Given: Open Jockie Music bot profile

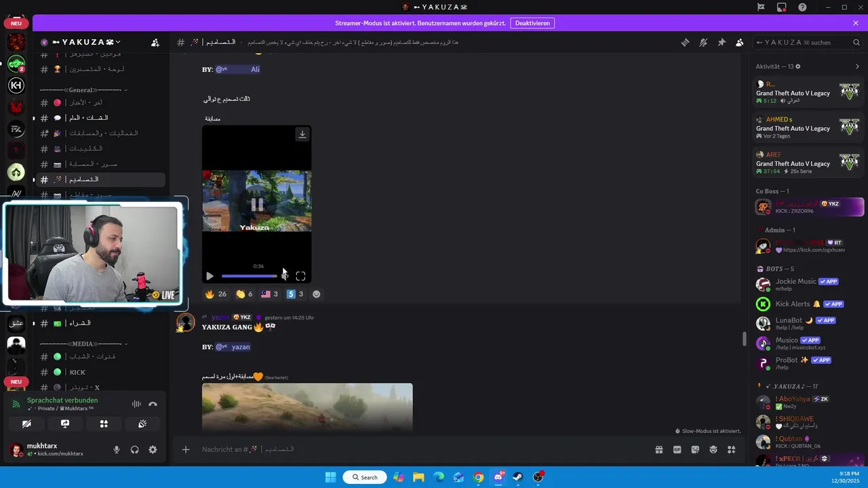Looking at the screenshot, I should coord(808,285).
